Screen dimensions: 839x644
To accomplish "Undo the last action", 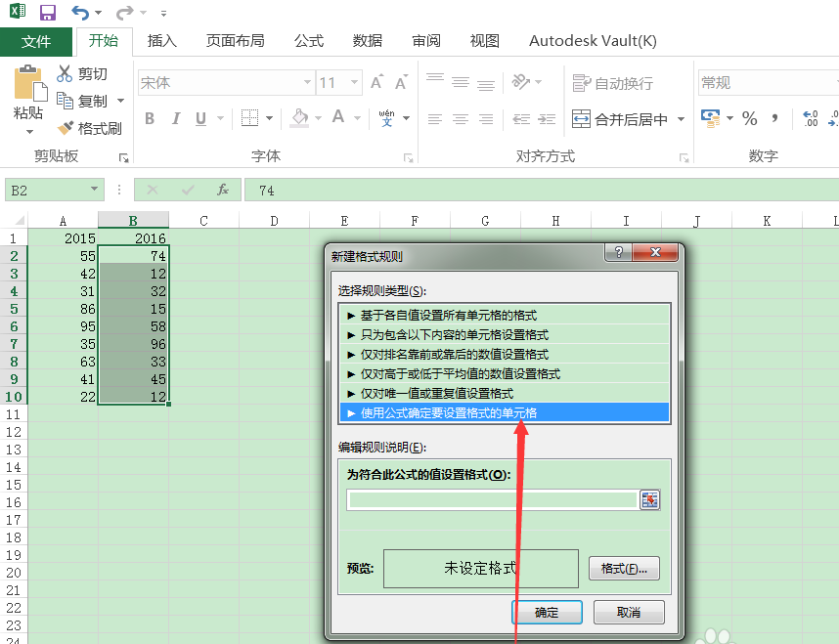I will point(80,12).
